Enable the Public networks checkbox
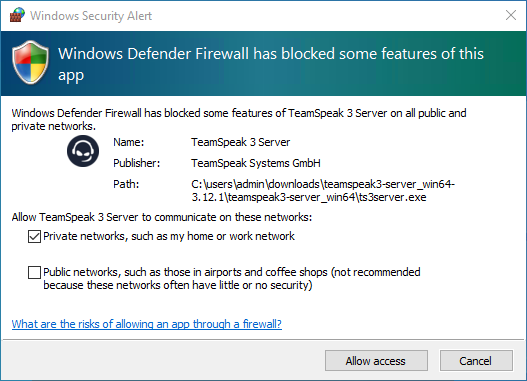This screenshot has width=527, height=381. pyautogui.click(x=34, y=272)
